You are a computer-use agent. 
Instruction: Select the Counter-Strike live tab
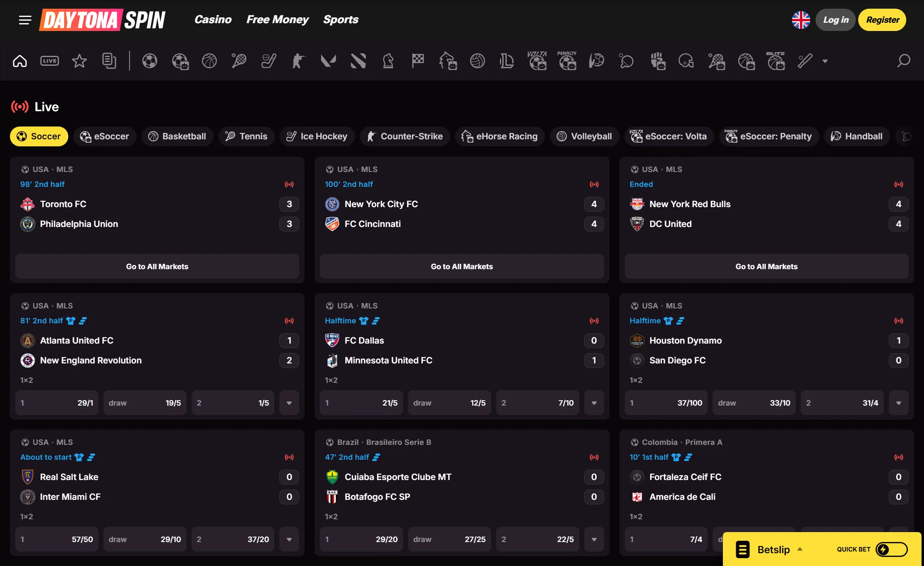pyautogui.click(x=405, y=136)
